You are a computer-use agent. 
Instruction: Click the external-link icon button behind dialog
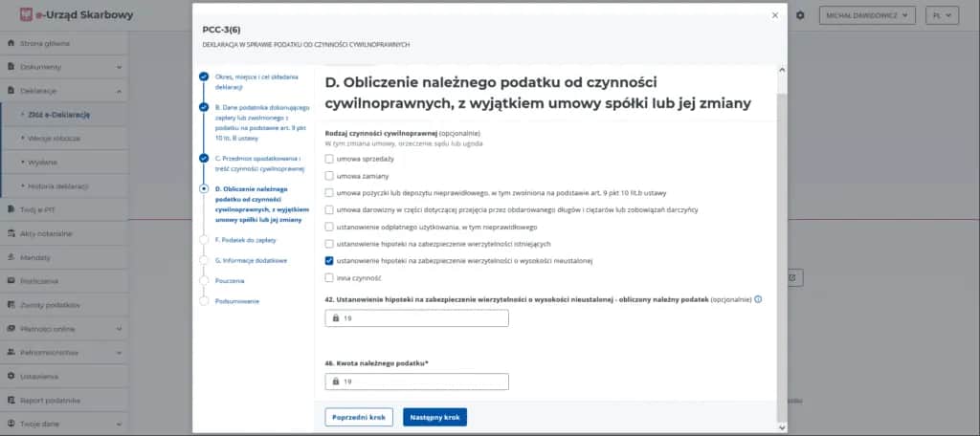pyautogui.click(x=793, y=277)
